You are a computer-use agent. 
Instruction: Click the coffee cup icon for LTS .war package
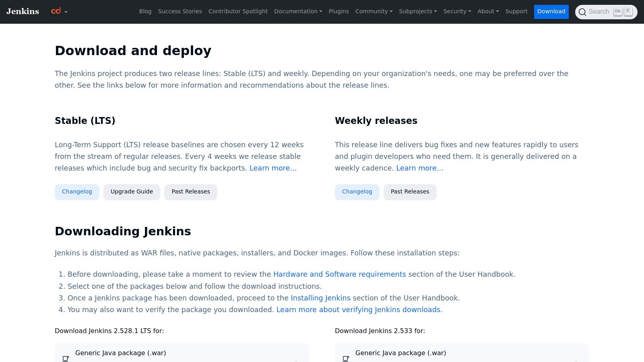66,358
